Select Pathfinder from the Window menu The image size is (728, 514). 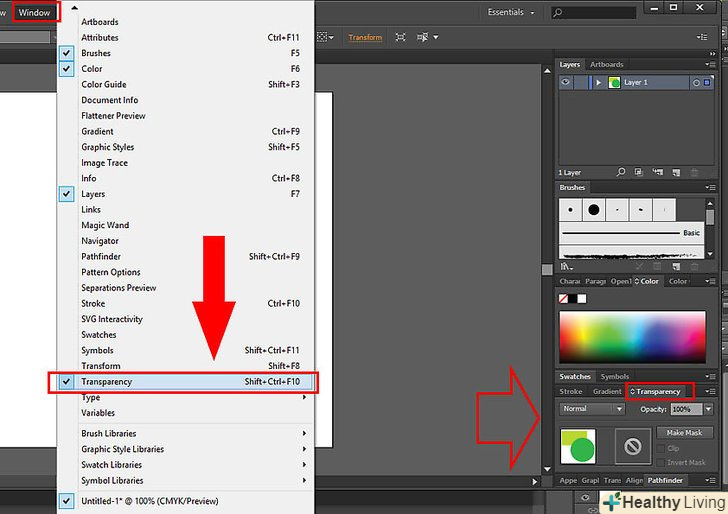[100, 257]
